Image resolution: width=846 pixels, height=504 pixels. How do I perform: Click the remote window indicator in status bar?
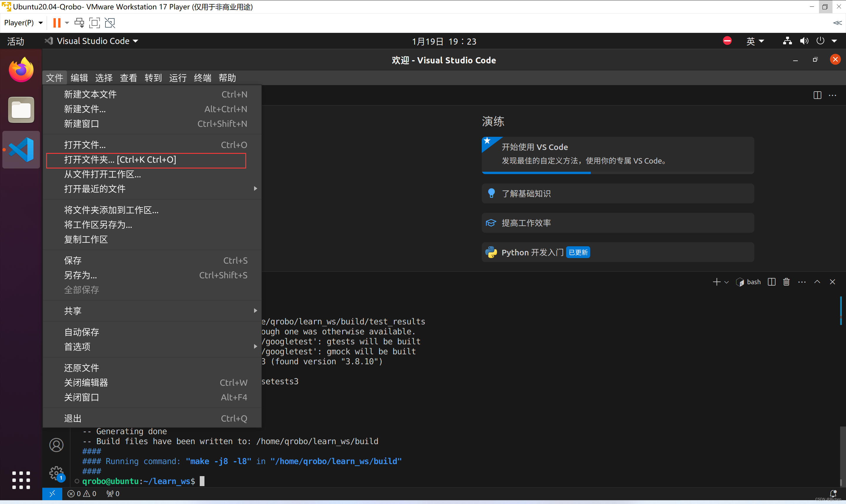click(52, 493)
